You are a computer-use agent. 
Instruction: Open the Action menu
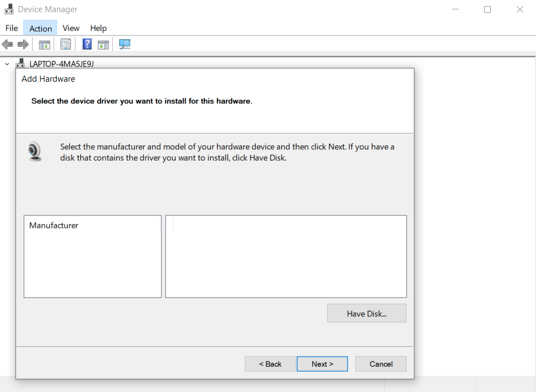tap(40, 28)
